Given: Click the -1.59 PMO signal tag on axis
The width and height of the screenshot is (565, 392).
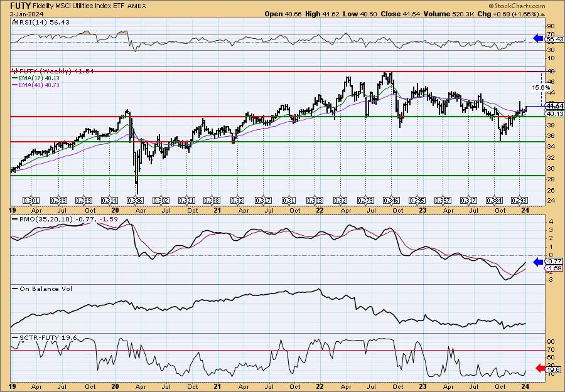Looking at the screenshot, I should [554, 268].
